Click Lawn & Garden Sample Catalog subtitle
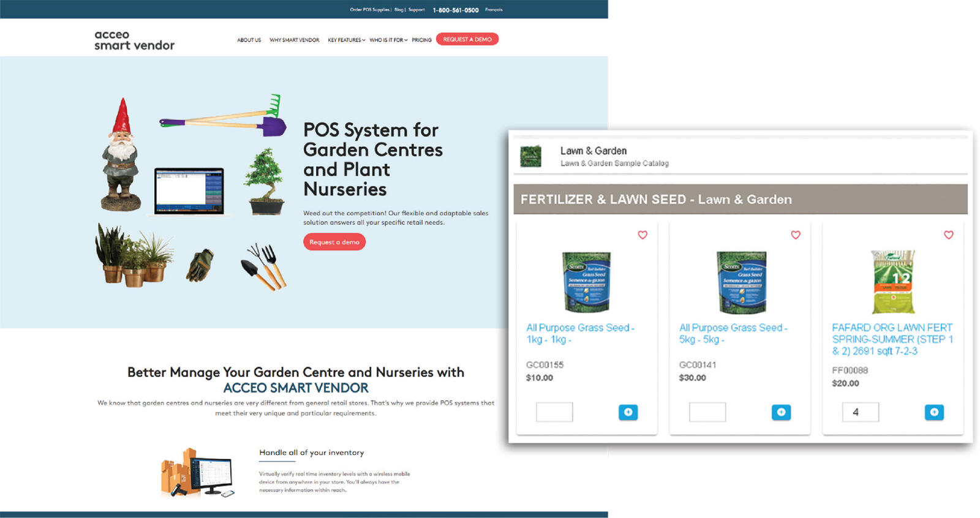 (x=614, y=163)
